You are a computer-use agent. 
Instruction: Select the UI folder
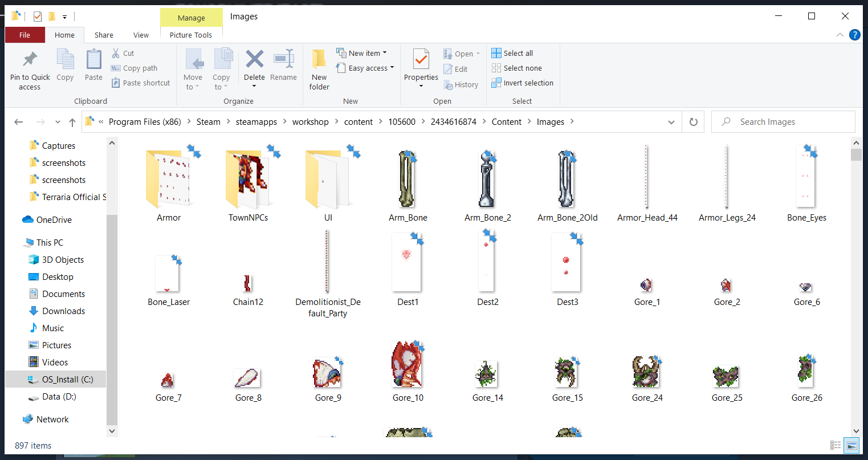click(x=328, y=184)
